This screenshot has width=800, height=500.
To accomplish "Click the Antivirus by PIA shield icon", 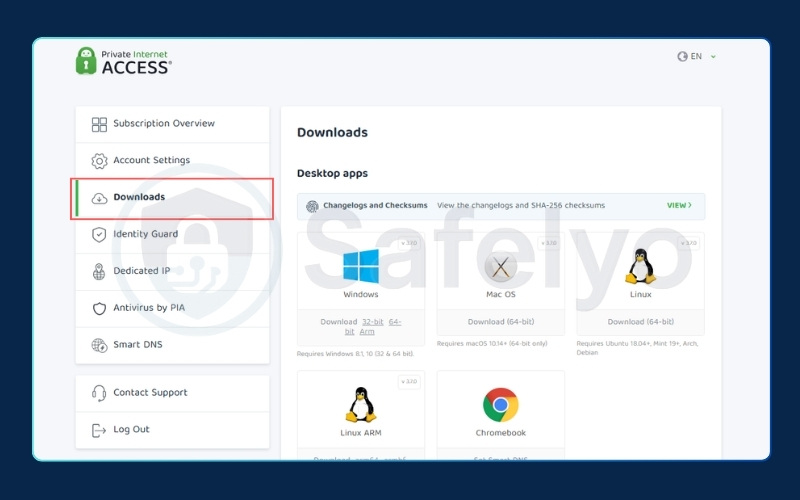I will pos(99,308).
